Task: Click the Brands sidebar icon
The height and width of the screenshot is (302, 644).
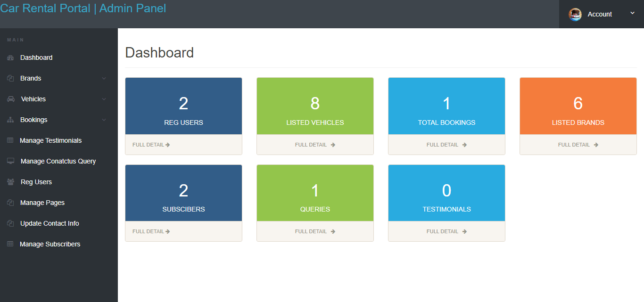Action: pyautogui.click(x=10, y=78)
